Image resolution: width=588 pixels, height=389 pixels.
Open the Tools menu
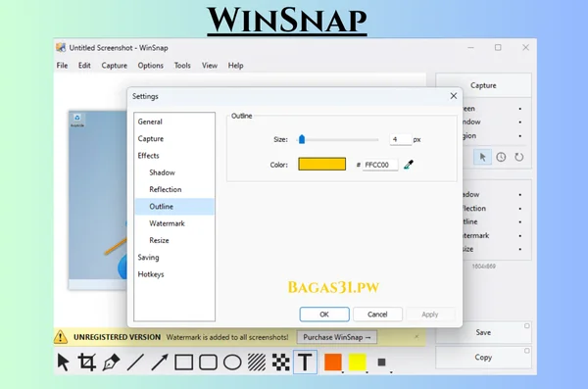point(182,66)
